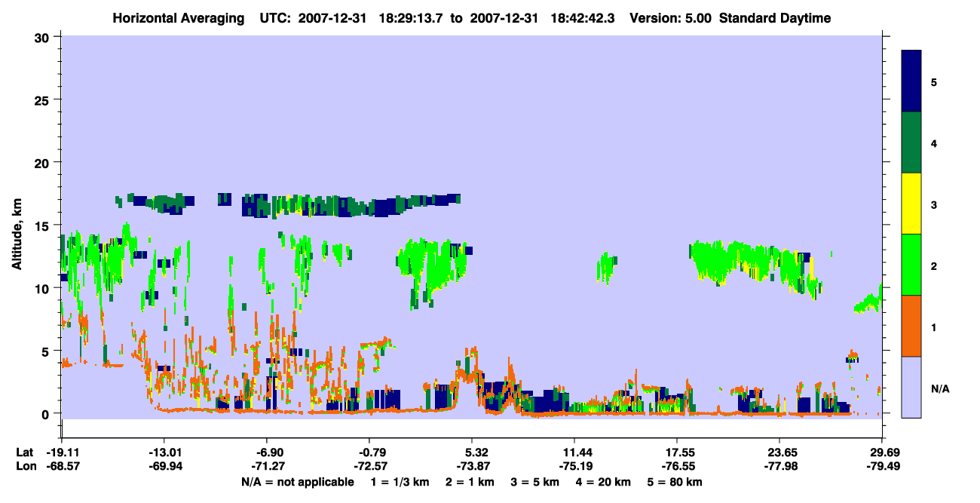The image size is (980, 503).
Task: Click the y-axis tick label 10
Action: (x=43, y=287)
